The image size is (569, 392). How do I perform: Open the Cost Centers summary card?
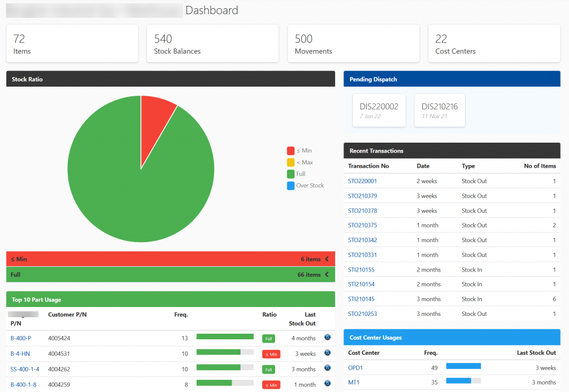[x=494, y=43]
